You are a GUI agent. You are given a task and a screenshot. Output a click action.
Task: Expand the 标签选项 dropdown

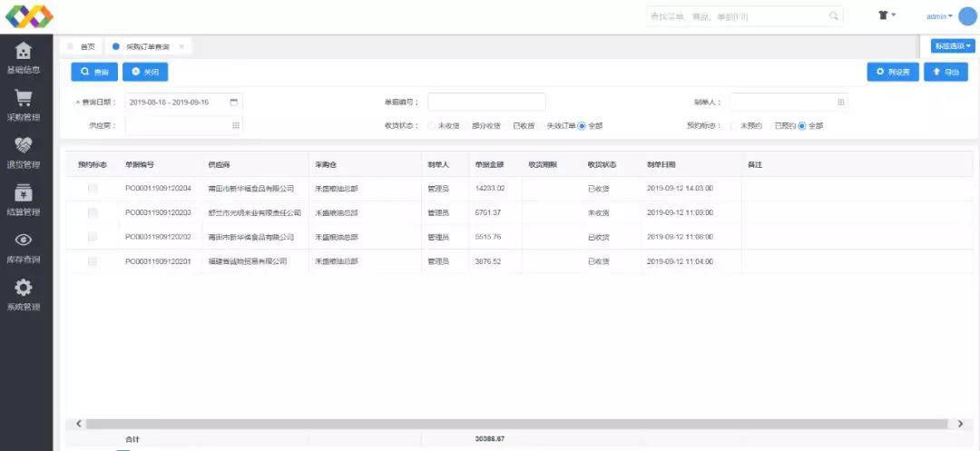953,46
